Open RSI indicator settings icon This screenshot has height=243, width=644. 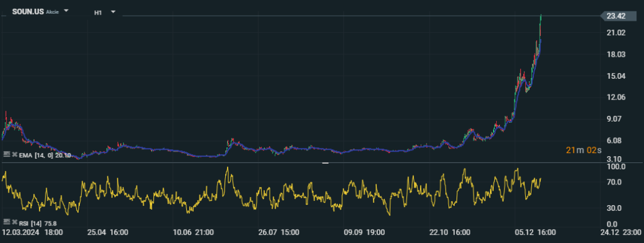pos(6,222)
